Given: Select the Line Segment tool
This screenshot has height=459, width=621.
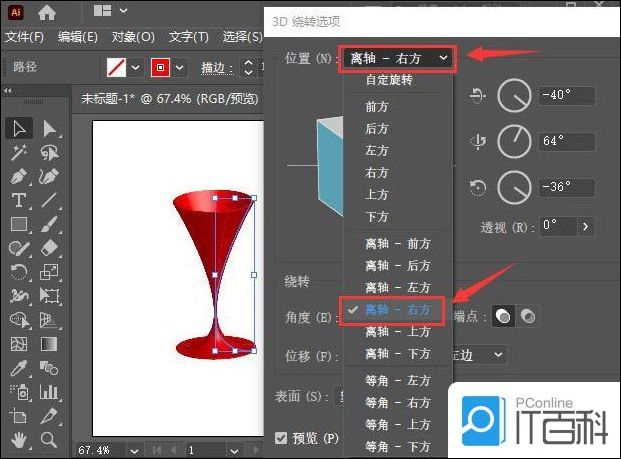Looking at the screenshot, I should [x=50, y=200].
